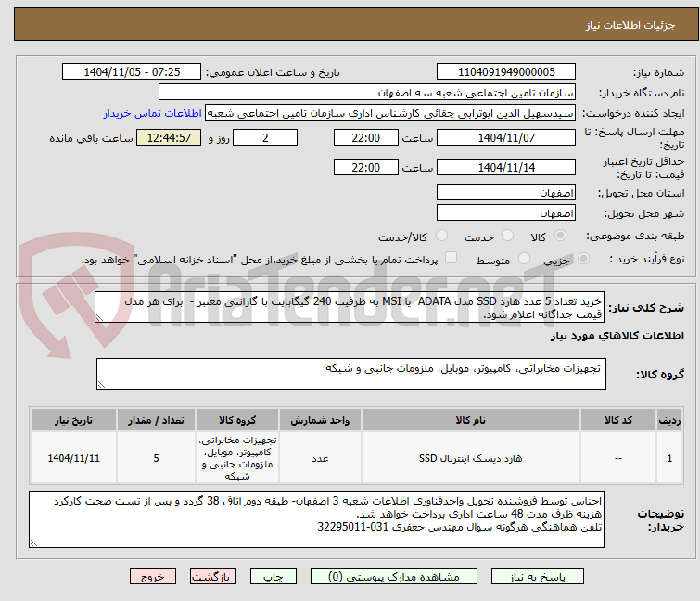The height and width of the screenshot is (601, 700).
Task: Click the بازگشت back button
Action: (x=212, y=577)
